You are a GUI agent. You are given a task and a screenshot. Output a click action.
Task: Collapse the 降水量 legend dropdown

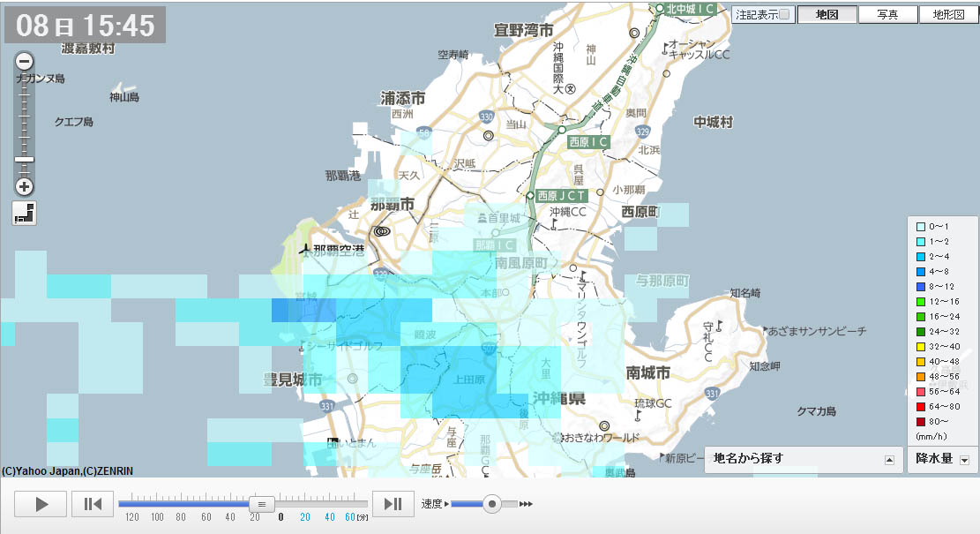[x=963, y=459]
